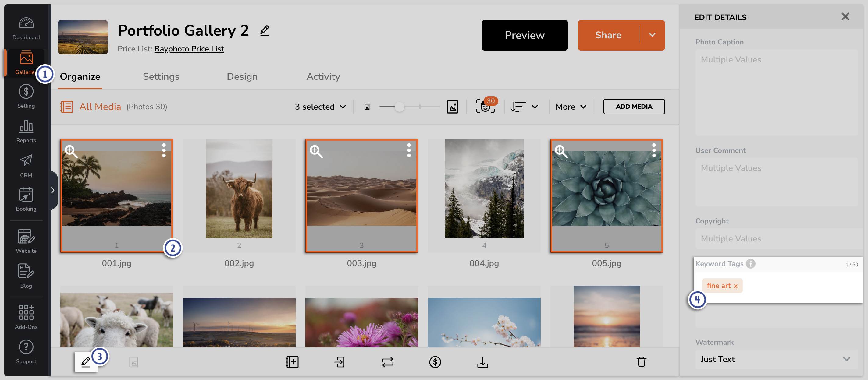This screenshot has width=868, height=380.
Task: Edit gallery title with pencil icon
Action: pos(265,31)
